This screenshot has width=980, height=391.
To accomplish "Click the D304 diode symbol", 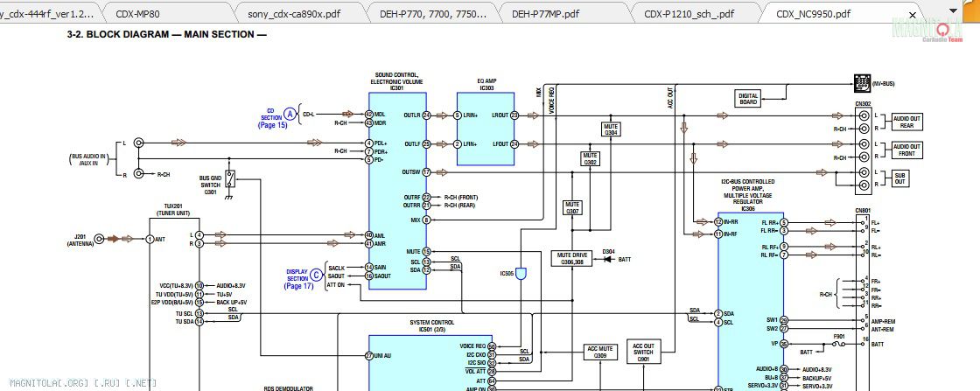I will coord(606,259).
